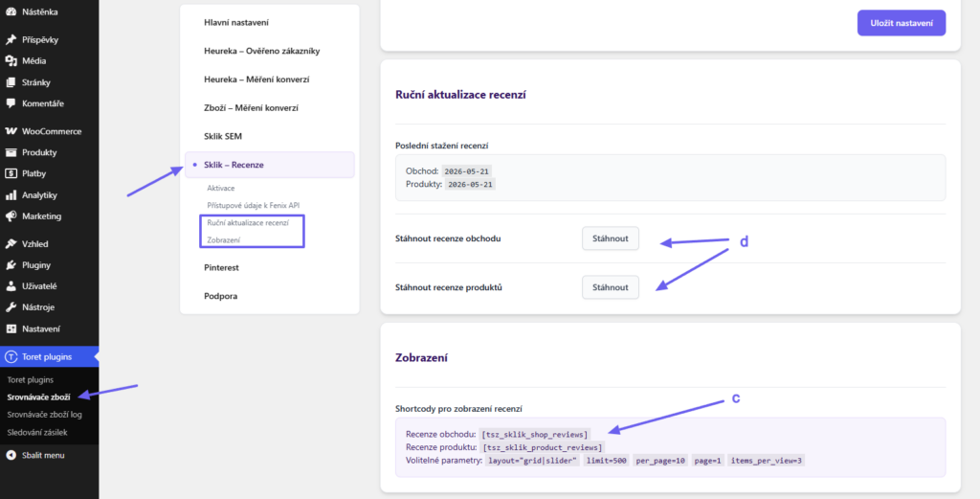Open Srovnávače zboží submenu link
Screen dimensions: 980x499
click(38, 397)
